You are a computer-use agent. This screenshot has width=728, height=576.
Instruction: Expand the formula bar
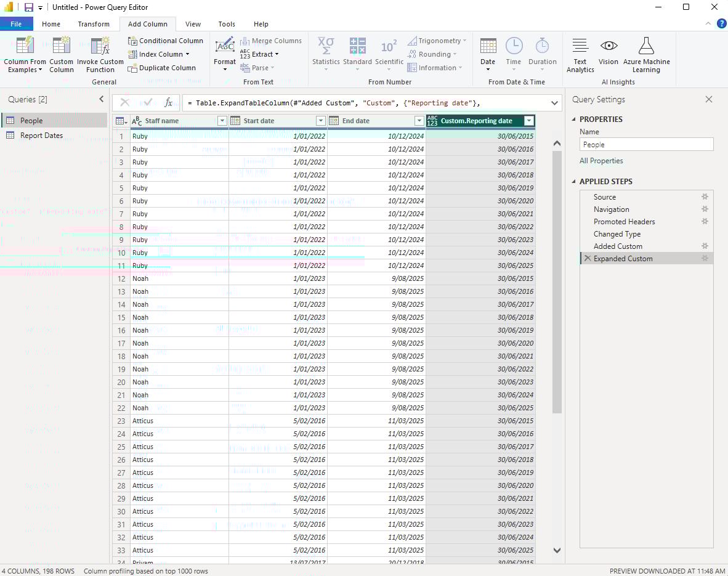[554, 103]
